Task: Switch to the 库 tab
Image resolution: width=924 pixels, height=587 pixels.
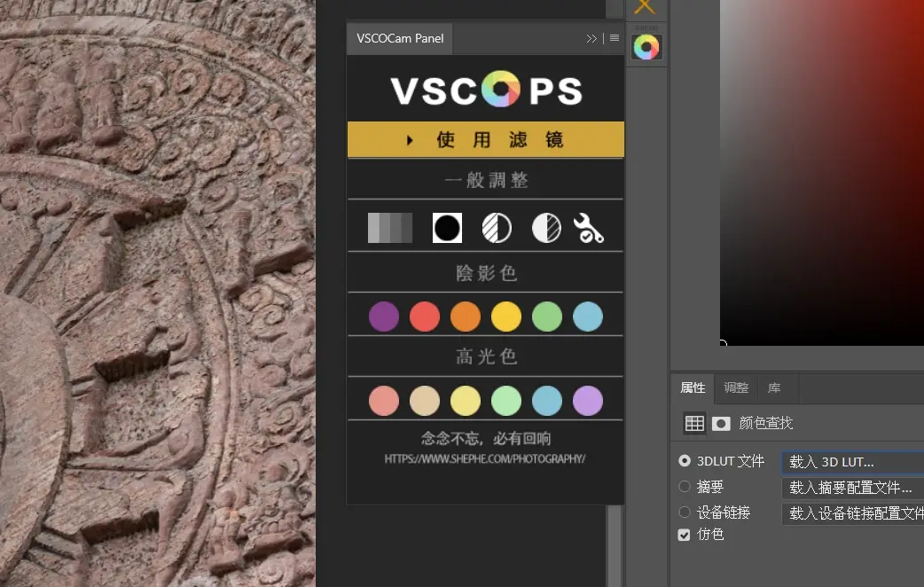Action: pyautogui.click(x=774, y=388)
